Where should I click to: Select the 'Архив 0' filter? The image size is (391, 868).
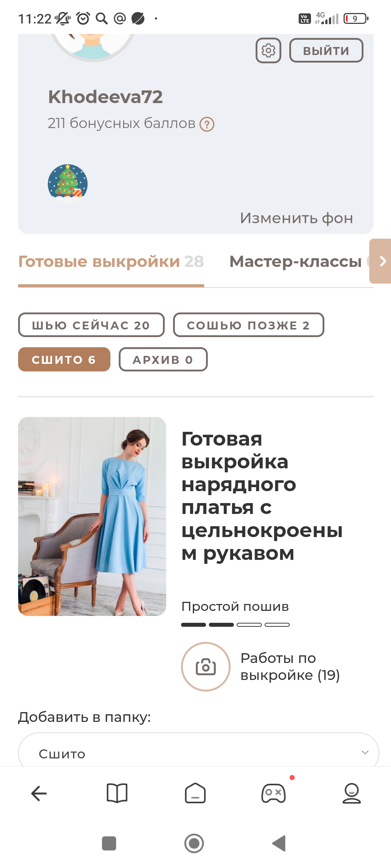click(163, 359)
